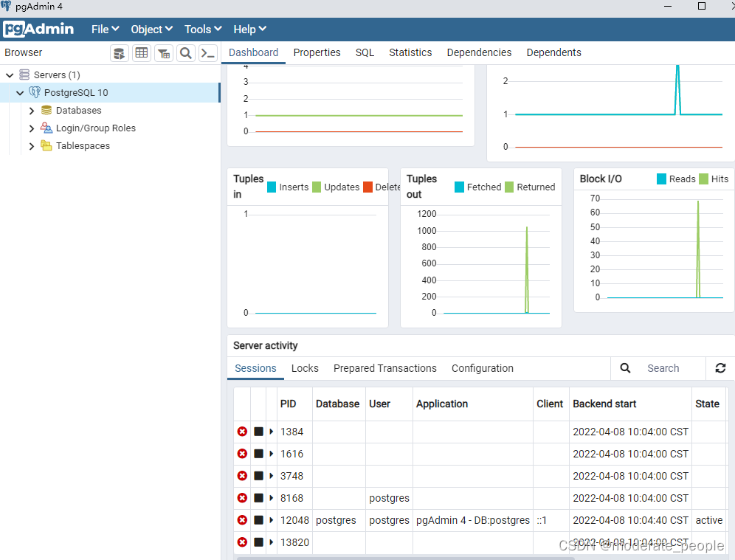The width and height of the screenshot is (735, 560).
Task: Terminate session with PID 3748
Action: (x=242, y=476)
